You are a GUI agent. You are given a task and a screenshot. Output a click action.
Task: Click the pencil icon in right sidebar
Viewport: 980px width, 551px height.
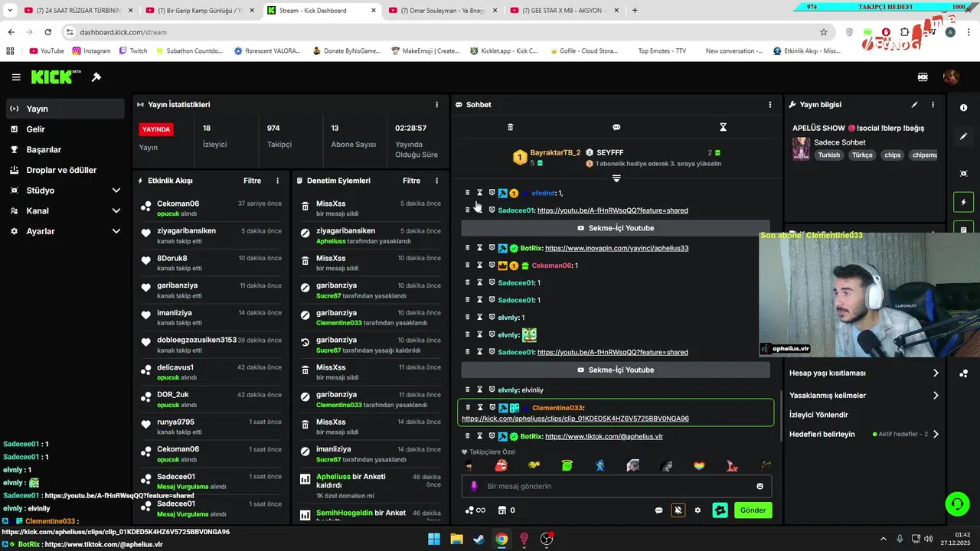pos(963,136)
